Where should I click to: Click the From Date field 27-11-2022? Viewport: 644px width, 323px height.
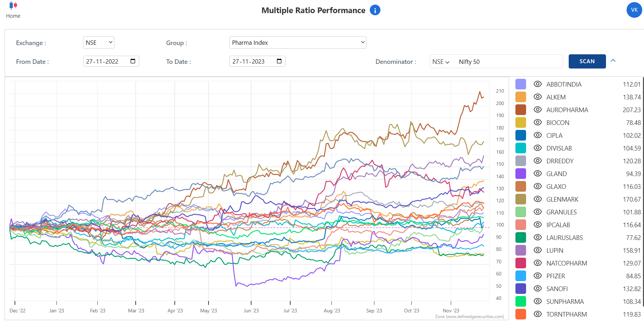pos(111,61)
